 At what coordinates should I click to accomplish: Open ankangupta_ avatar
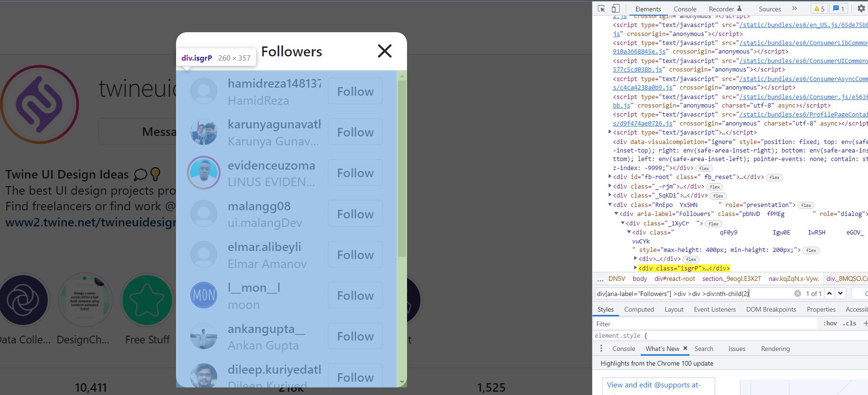(x=204, y=336)
